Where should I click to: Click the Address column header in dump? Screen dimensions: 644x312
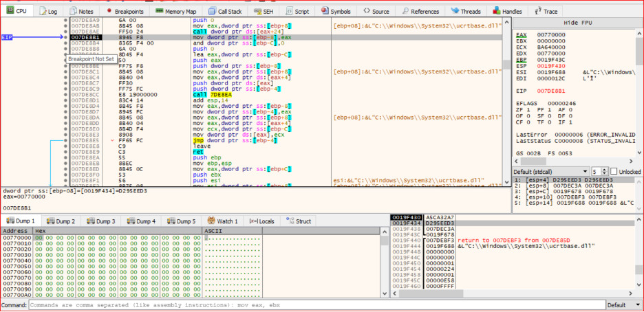coord(17,231)
